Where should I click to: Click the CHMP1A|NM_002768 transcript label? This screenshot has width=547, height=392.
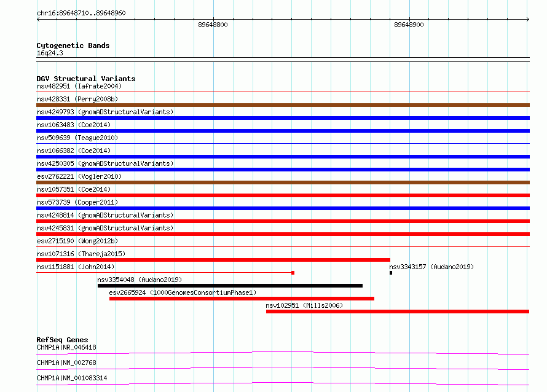click(x=66, y=363)
